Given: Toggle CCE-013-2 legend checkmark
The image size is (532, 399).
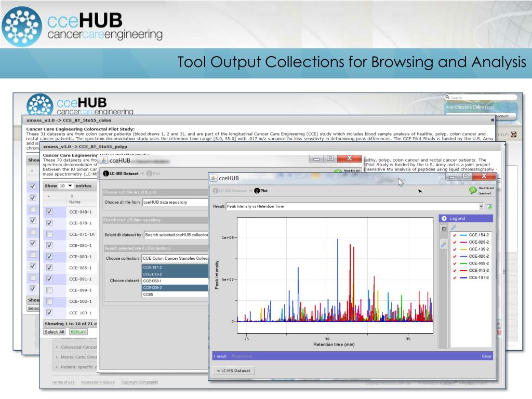Looking at the screenshot, I should click(x=455, y=271).
